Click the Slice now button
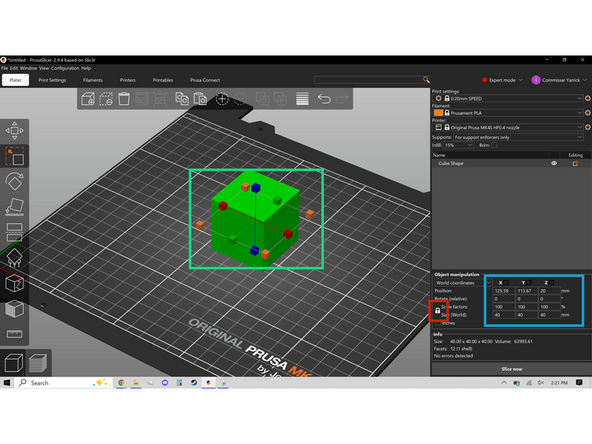 [x=512, y=369]
